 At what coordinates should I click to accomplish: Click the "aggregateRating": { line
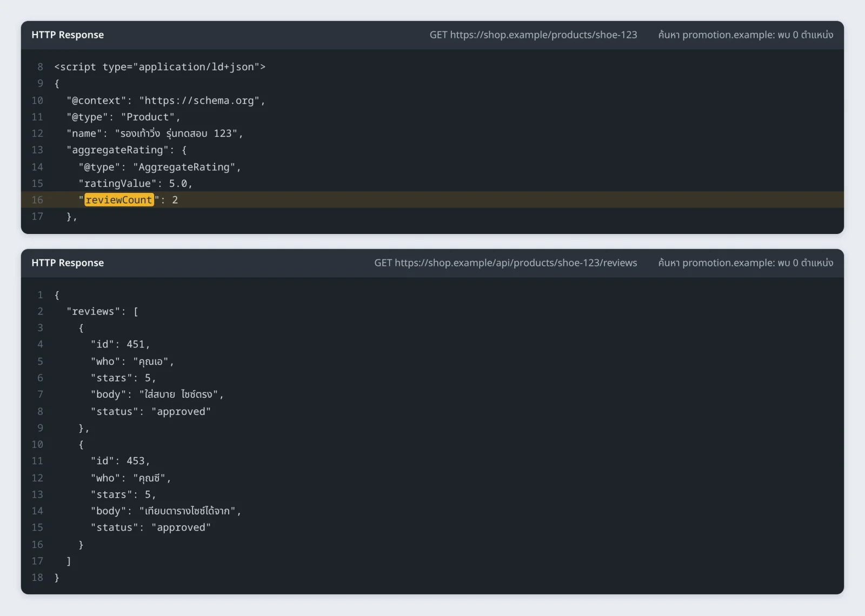click(x=127, y=150)
